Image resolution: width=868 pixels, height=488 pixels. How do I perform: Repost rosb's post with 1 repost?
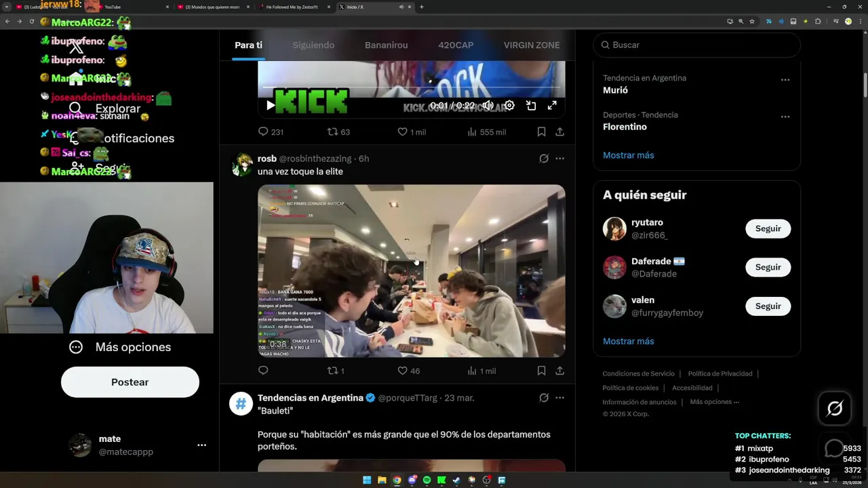point(336,371)
